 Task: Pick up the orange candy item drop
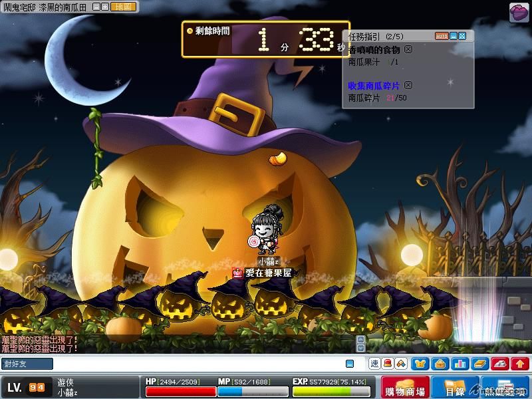click(278, 159)
